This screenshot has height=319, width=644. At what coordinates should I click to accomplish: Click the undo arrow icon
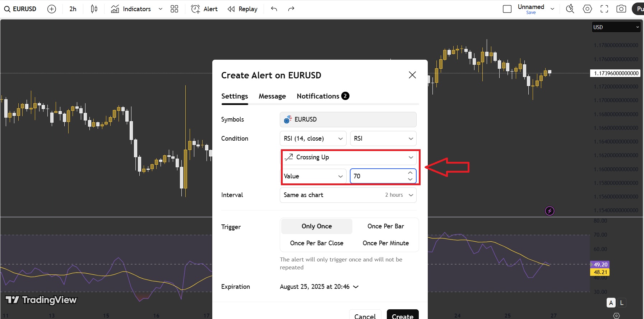[x=274, y=9]
